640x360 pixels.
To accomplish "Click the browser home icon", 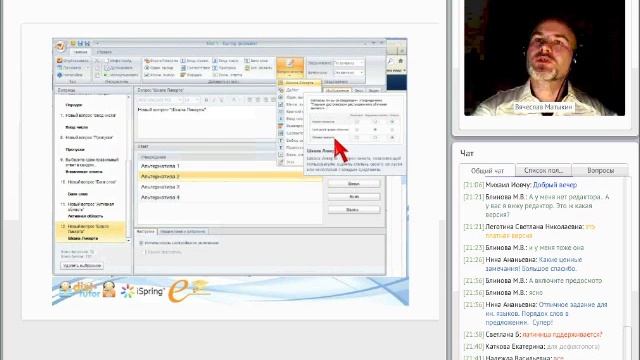I will 400,61.
